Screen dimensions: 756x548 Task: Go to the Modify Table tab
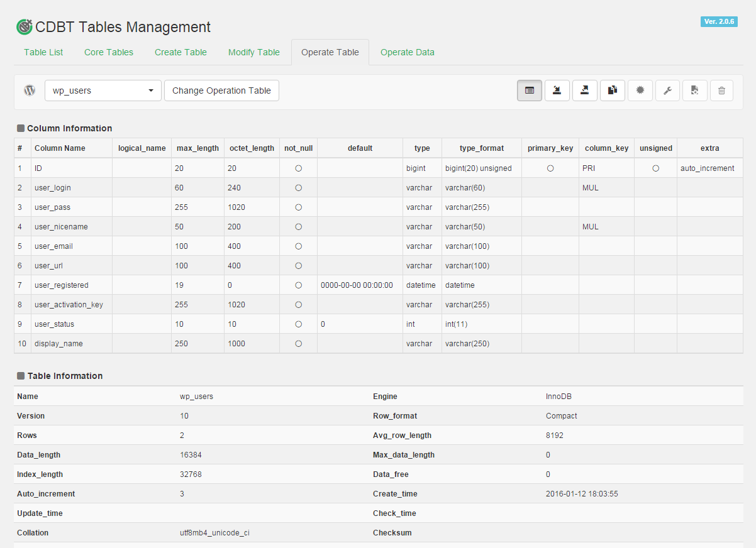point(253,52)
